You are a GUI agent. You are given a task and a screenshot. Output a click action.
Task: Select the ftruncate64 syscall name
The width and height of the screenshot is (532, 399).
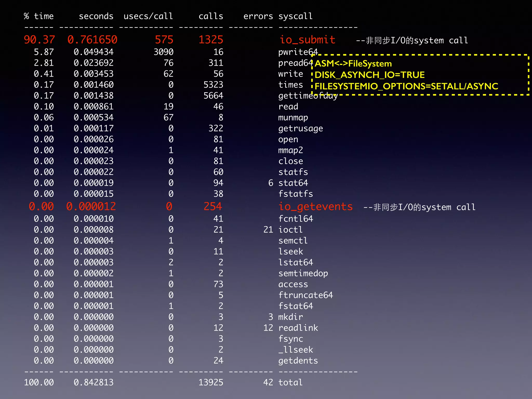[x=305, y=295]
